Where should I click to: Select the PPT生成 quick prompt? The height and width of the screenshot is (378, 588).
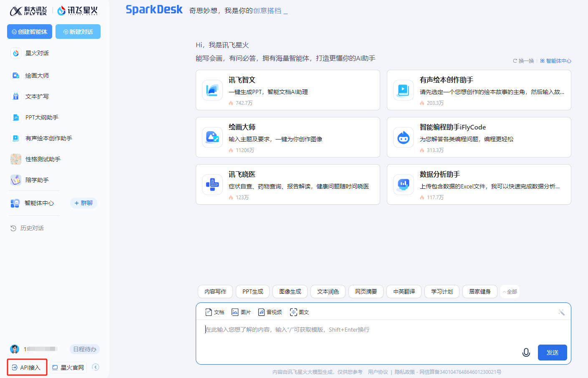pyautogui.click(x=253, y=292)
